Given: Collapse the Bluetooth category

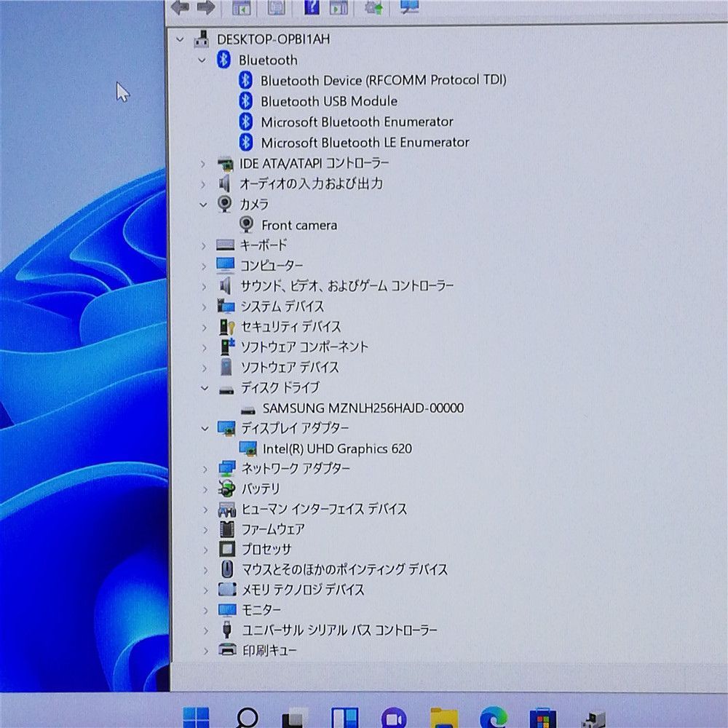Looking at the screenshot, I should (x=202, y=60).
